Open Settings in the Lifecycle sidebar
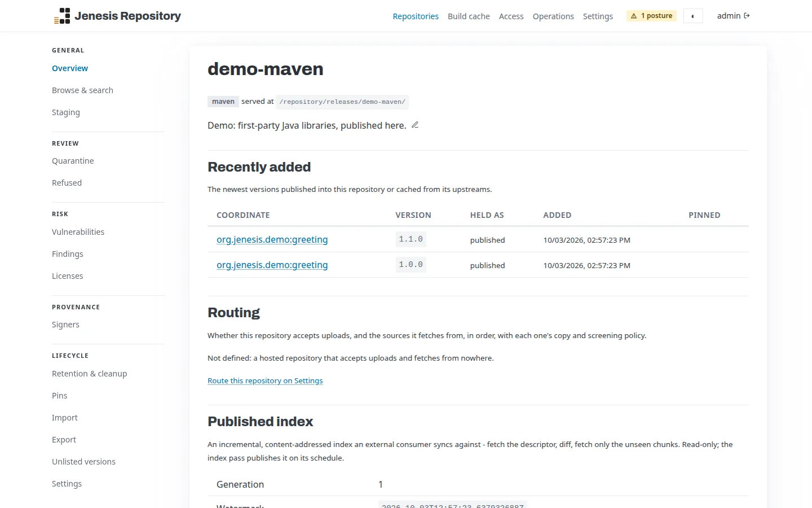This screenshot has width=812, height=508. pos(67,484)
